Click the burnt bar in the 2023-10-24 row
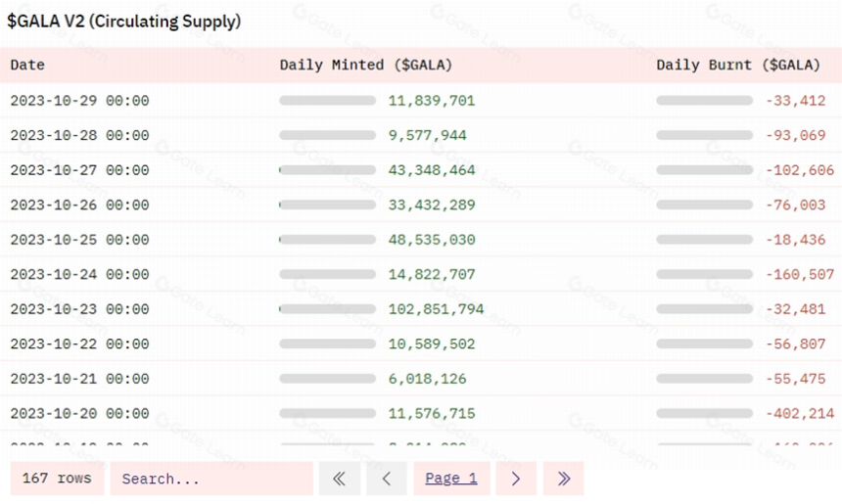842x504 pixels. click(x=705, y=274)
